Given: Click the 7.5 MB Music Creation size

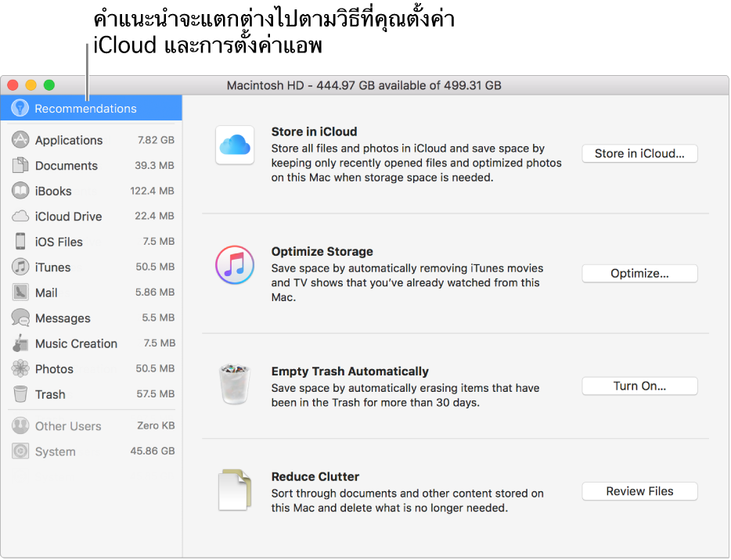Looking at the screenshot, I should [159, 343].
